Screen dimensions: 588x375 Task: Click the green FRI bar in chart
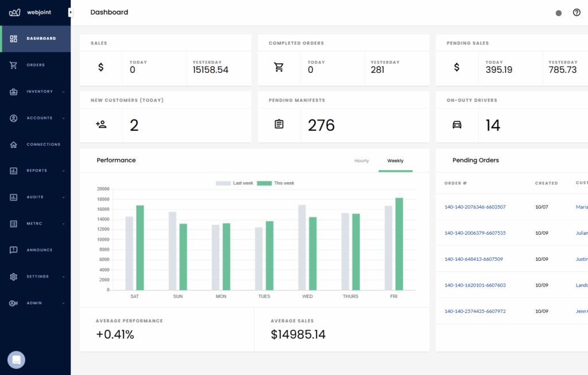[399, 244]
